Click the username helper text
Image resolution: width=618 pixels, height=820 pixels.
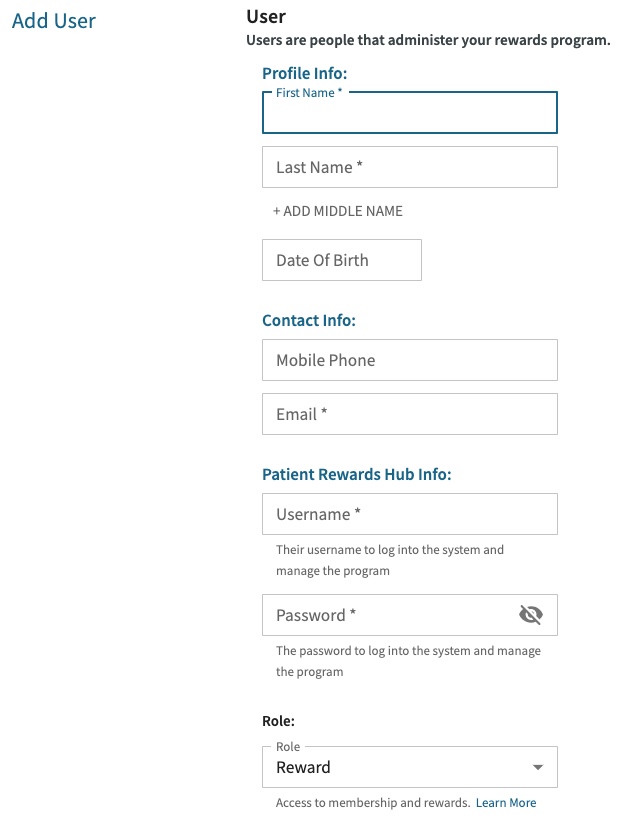point(390,560)
